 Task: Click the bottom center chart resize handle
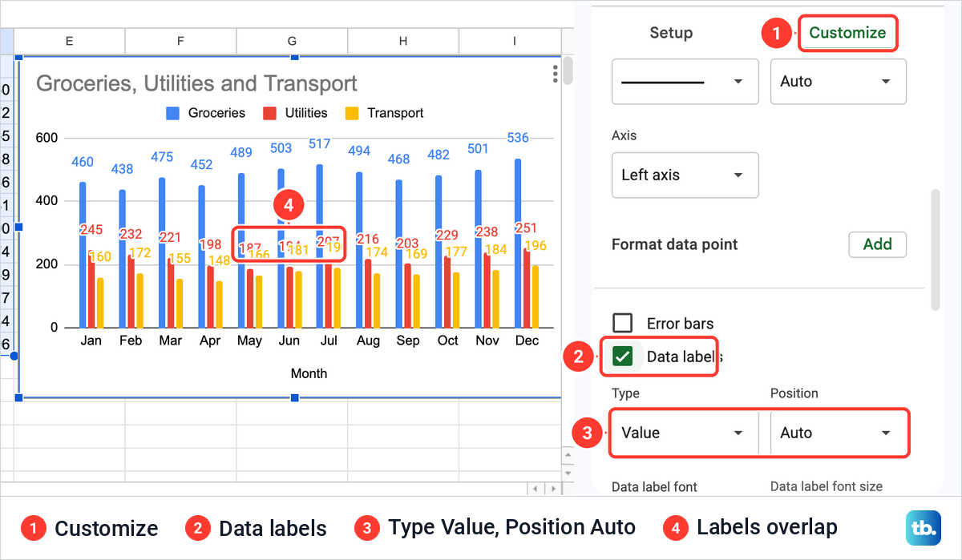(294, 397)
